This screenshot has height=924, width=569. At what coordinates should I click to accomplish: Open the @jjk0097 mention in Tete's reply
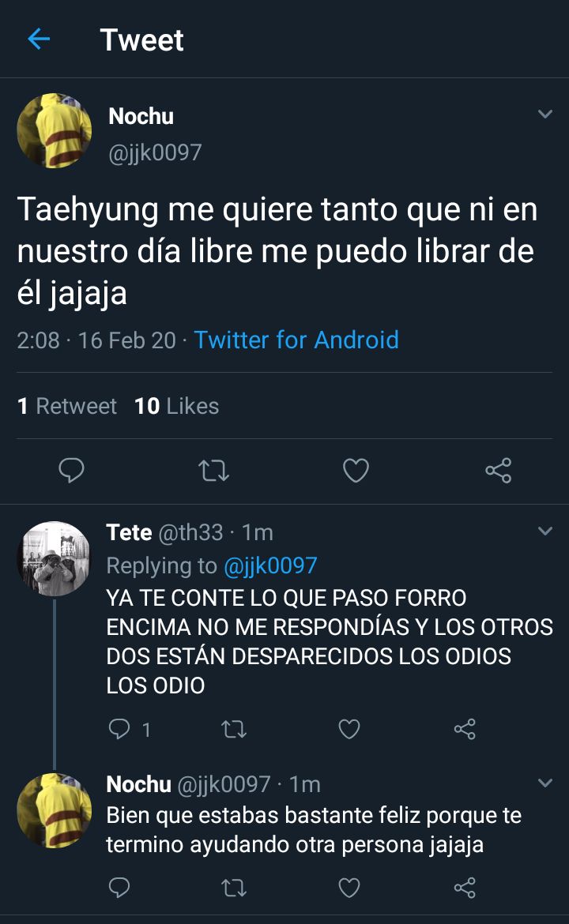point(270,565)
